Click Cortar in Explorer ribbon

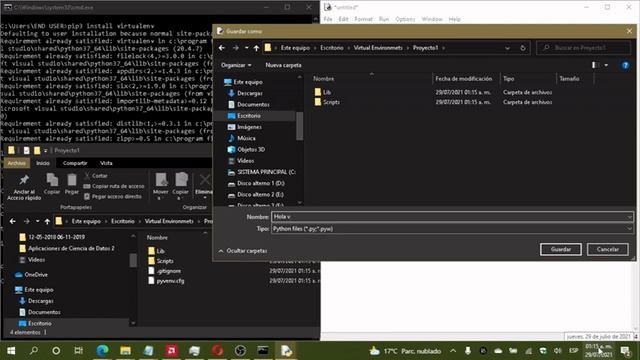click(x=96, y=176)
